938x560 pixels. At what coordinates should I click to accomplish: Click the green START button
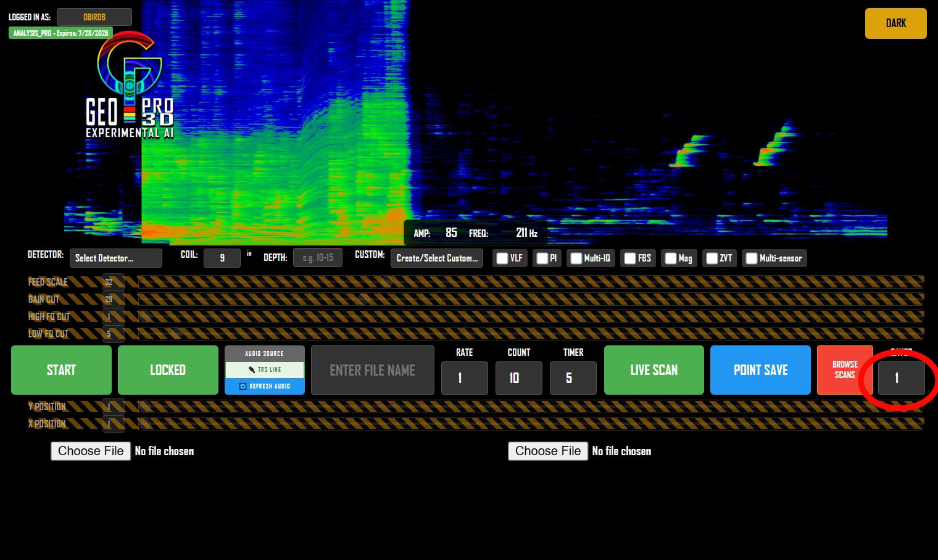click(61, 370)
